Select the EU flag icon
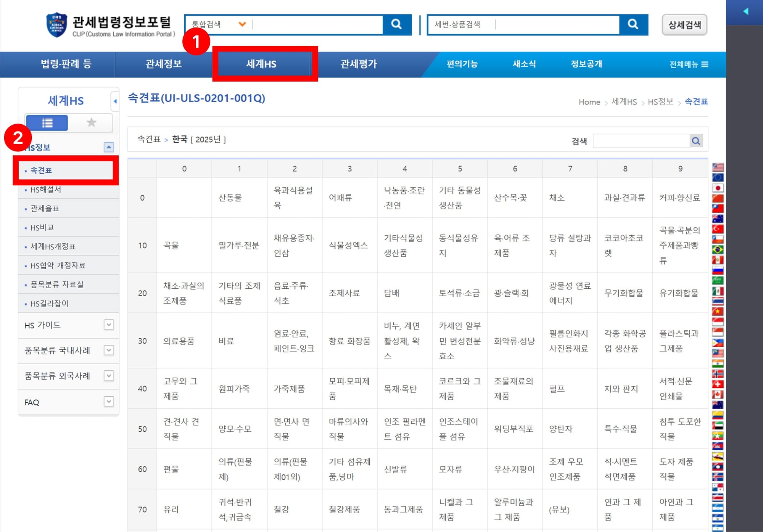 pyautogui.click(x=718, y=177)
